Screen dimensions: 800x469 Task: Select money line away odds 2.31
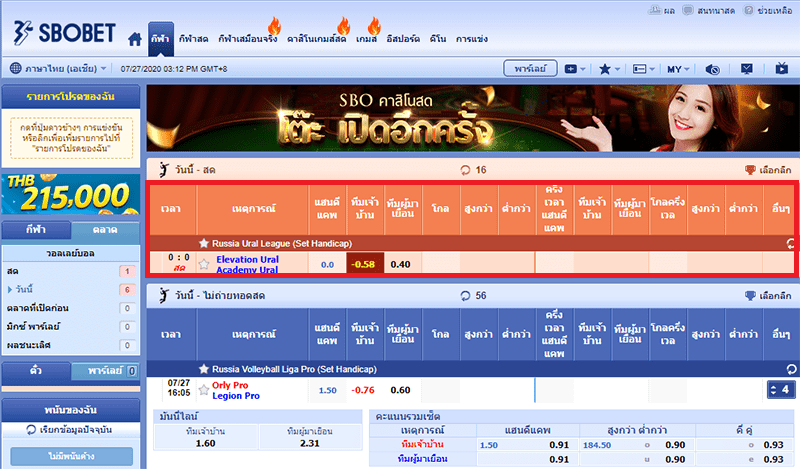point(310,443)
